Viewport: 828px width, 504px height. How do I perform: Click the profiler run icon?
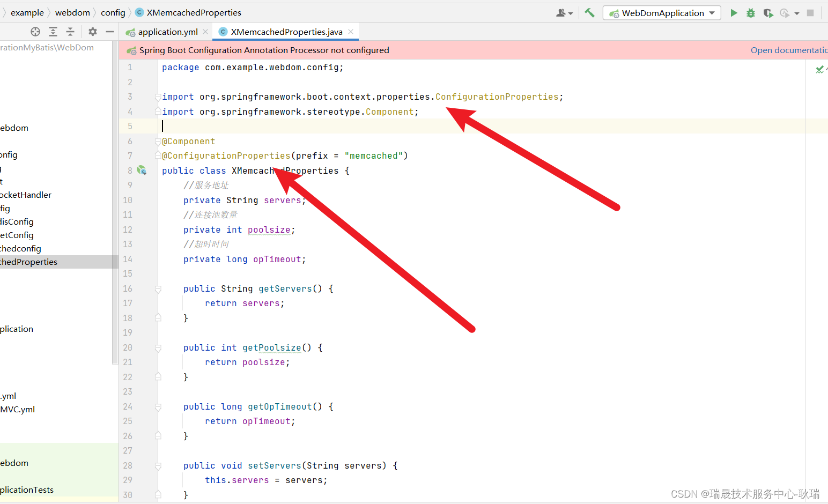click(x=785, y=13)
